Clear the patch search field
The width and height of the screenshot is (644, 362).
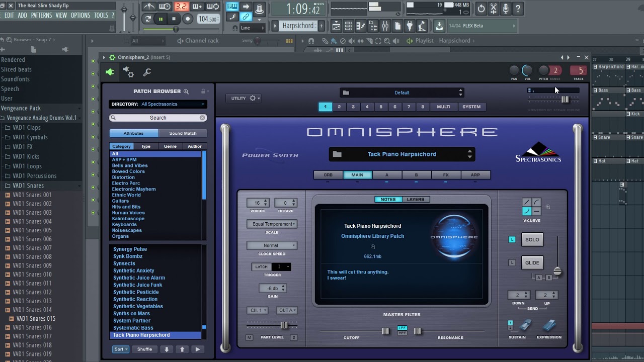point(202,118)
